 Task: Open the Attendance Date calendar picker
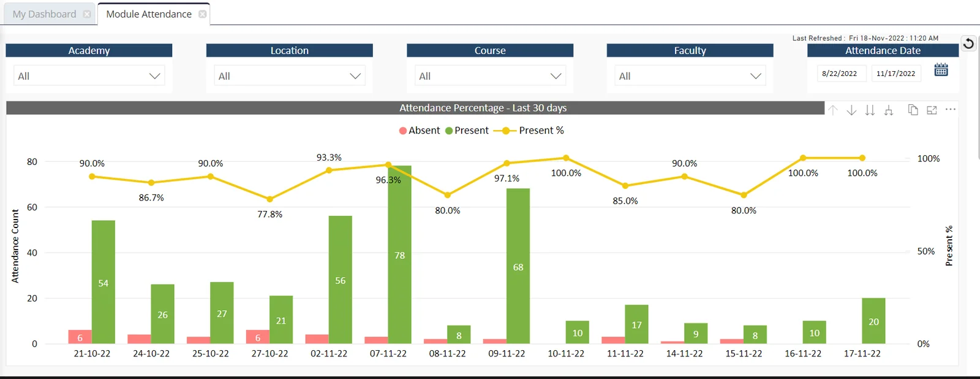tap(941, 70)
